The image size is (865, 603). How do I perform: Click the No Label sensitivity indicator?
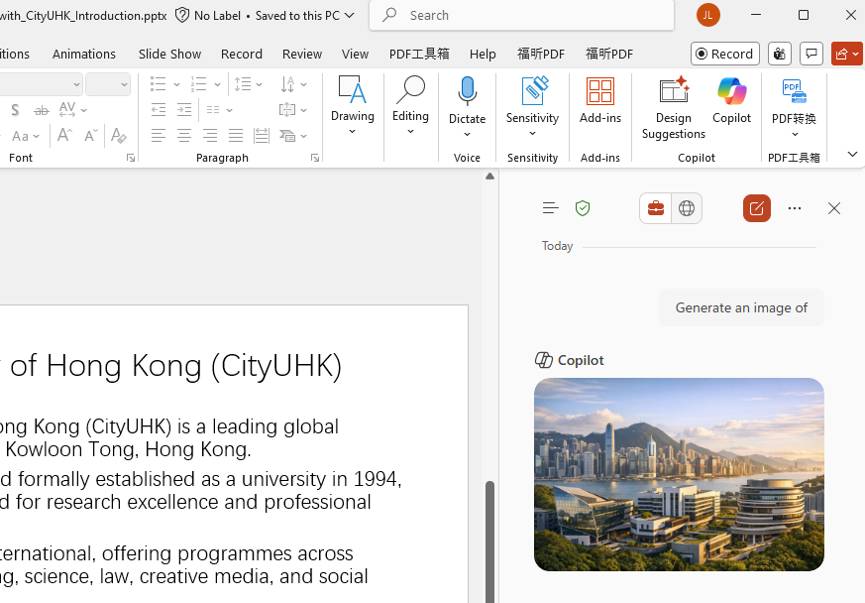208,15
